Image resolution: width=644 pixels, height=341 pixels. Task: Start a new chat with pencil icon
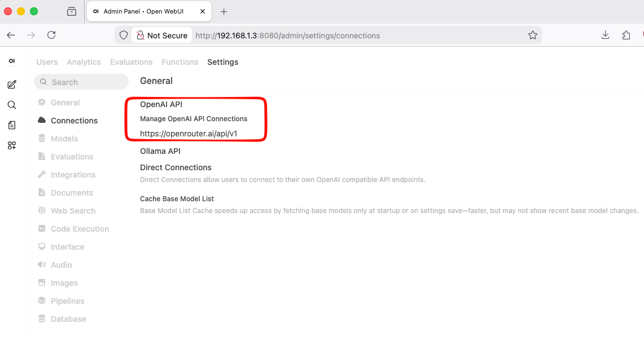pyautogui.click(x=12, y=85)
